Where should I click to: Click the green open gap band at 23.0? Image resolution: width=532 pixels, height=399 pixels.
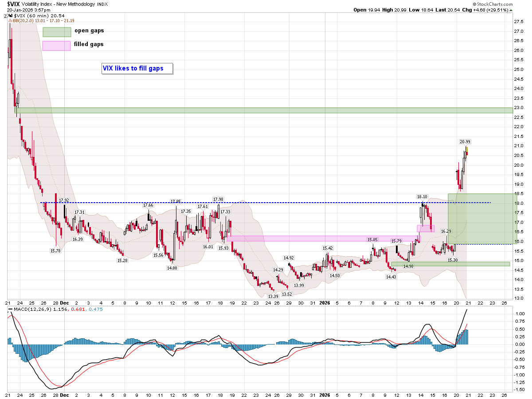[266, 110]
